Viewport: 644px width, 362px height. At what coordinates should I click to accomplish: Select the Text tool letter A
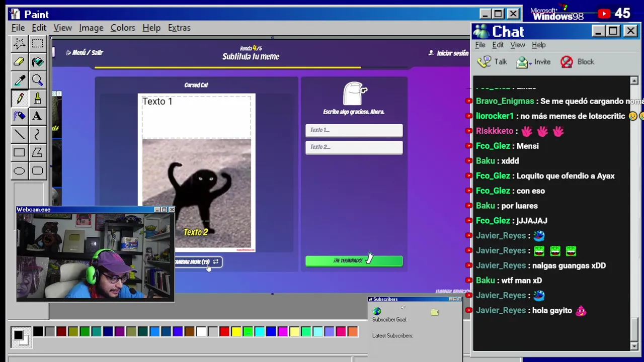pyautogui.click(x=37, y=116)
